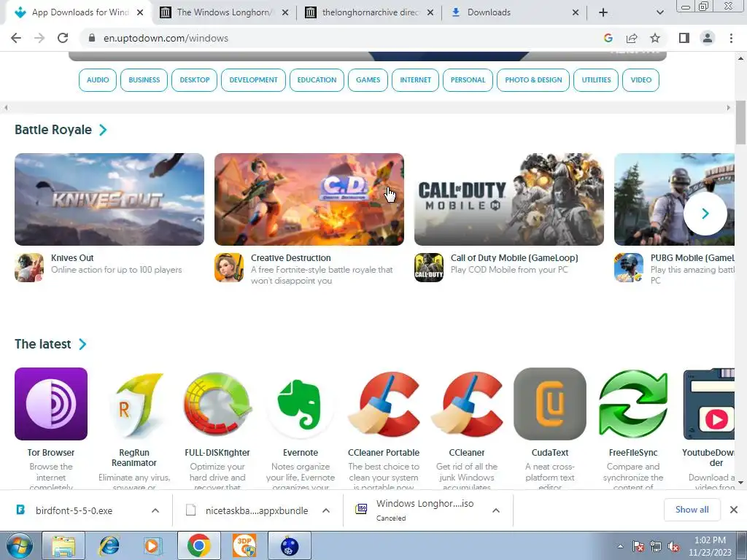
Task: Click the share page icon in address bar
Action: point(632,38)
